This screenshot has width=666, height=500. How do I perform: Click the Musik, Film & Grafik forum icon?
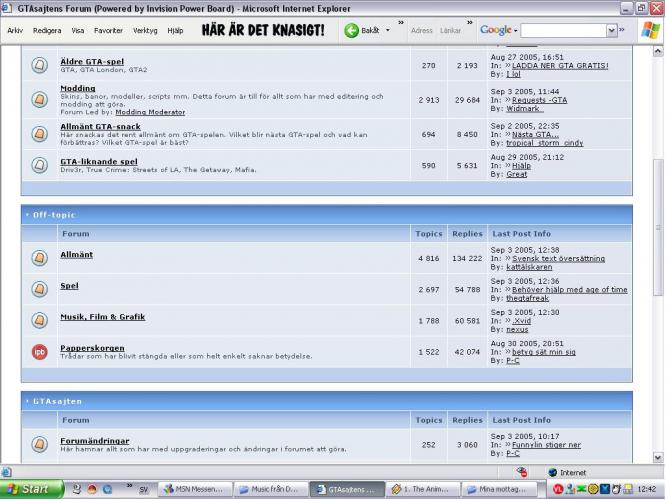pos(39,321)
